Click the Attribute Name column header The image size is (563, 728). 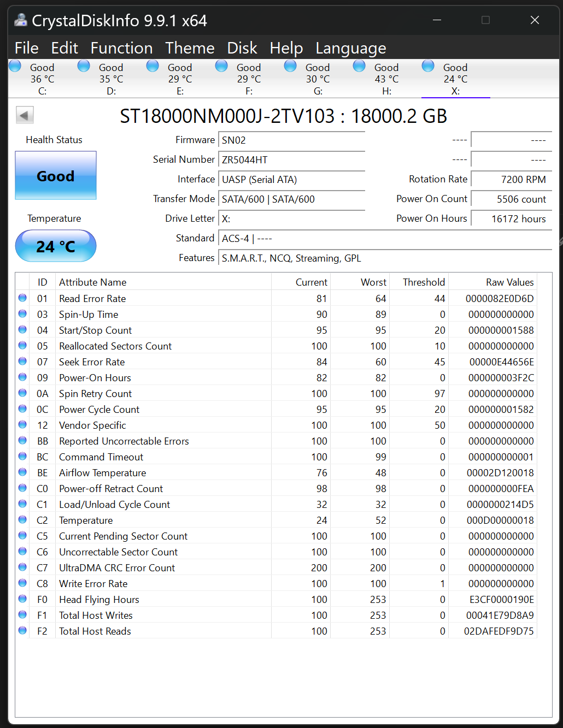(x=163, y=282)
